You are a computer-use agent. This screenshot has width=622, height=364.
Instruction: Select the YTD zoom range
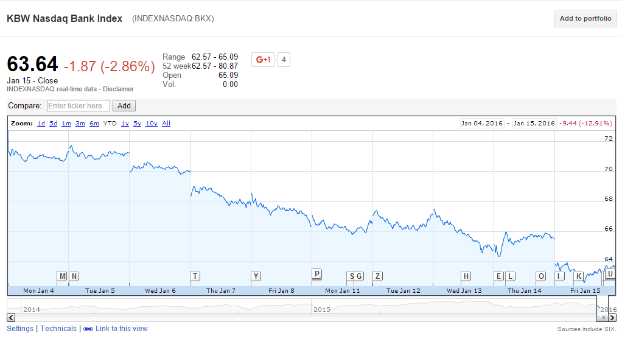pos(110,124)
